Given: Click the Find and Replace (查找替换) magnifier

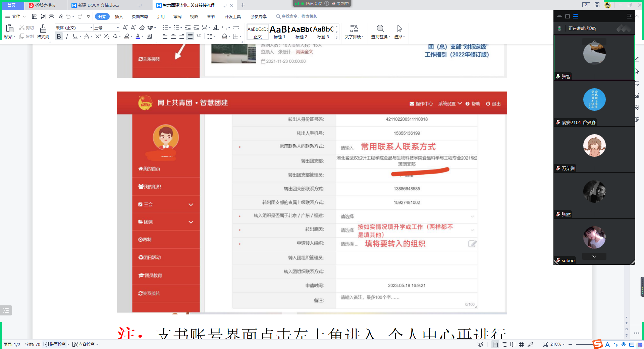Looking at the screenshot, I should tap(380, 29).
